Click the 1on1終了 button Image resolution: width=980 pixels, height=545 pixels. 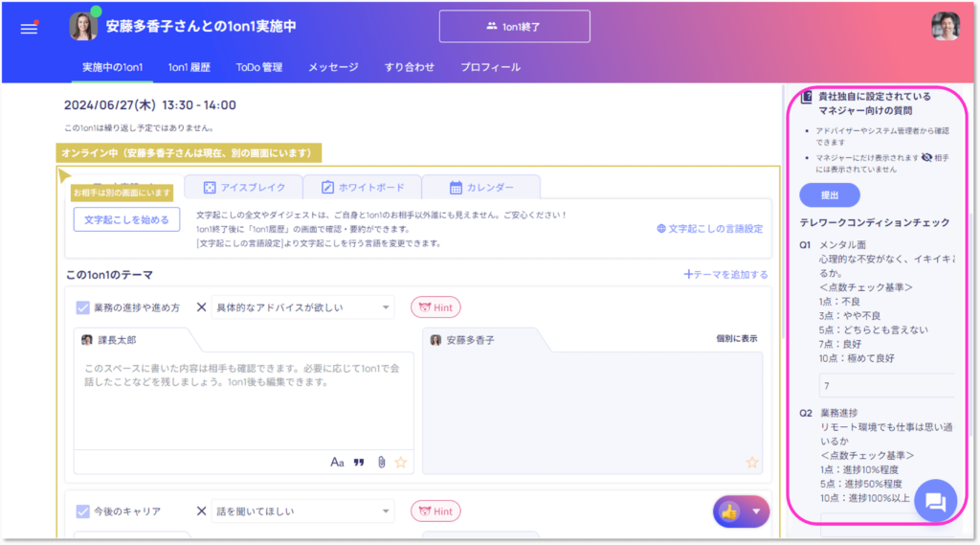click(514, 26)
